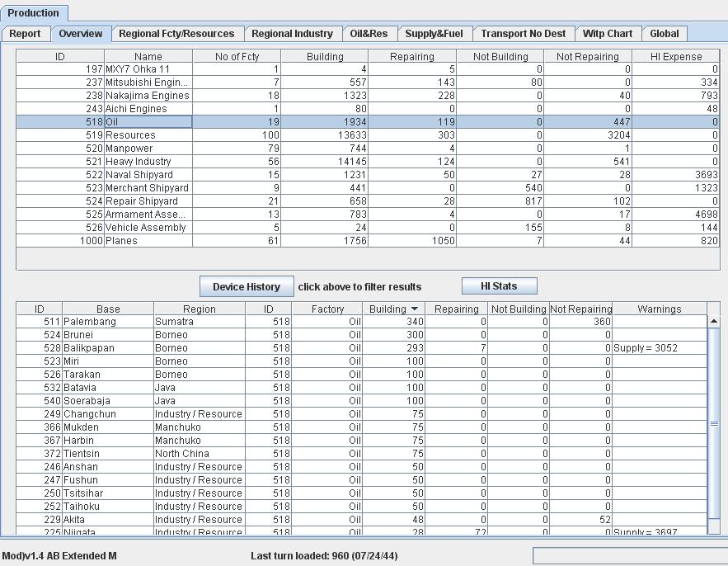Open Transport No Dest tab
728x566 pixels.
pos(524,34)
